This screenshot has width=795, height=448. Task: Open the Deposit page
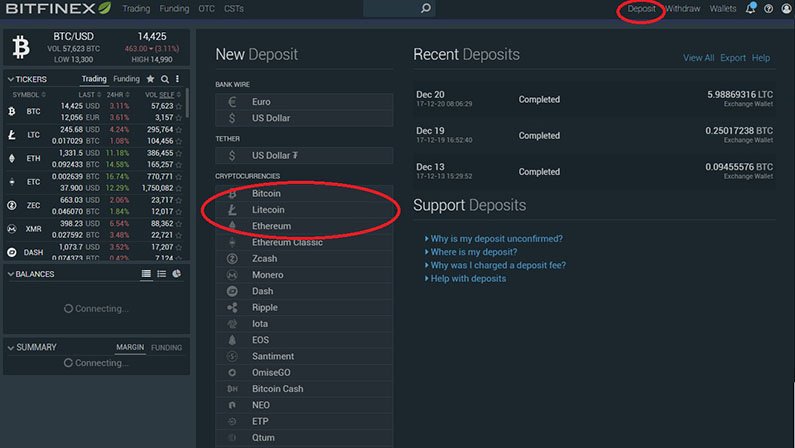[641, 9]
